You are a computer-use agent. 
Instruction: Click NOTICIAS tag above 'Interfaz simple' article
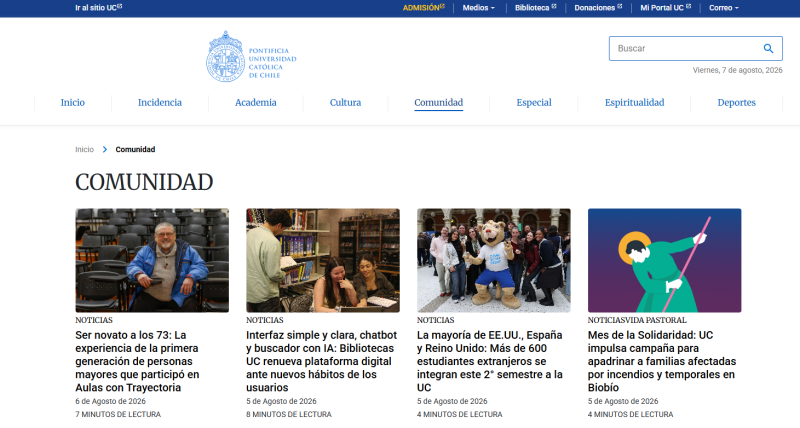(265, 320)
